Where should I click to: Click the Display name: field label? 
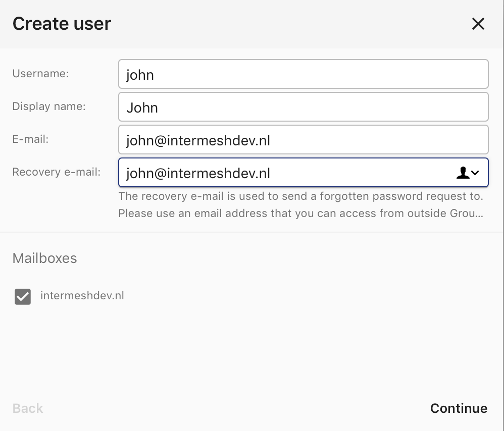[49, 106]
